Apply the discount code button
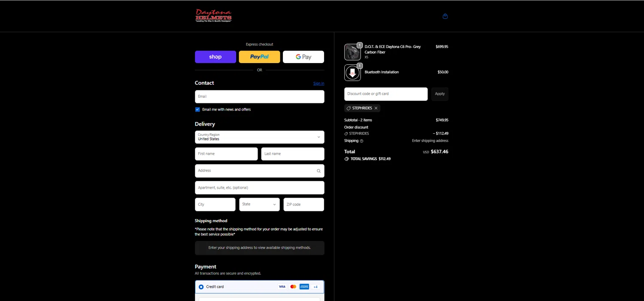Screen dimensions: 644x301 tap(440, 94)
